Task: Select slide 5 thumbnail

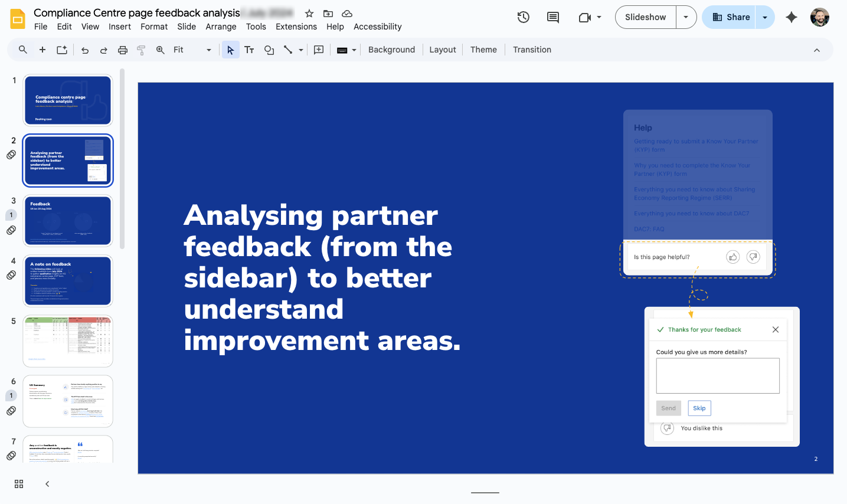Action: (67, 341)
